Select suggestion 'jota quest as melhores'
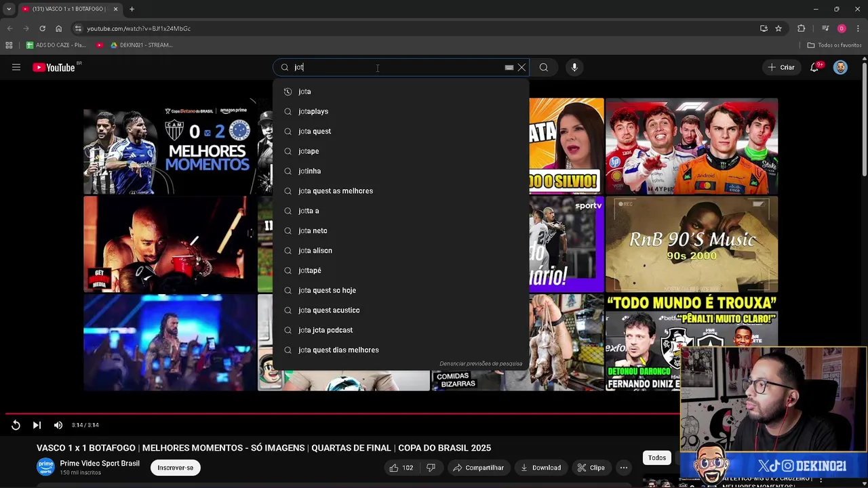 click(x=400, y=191)
